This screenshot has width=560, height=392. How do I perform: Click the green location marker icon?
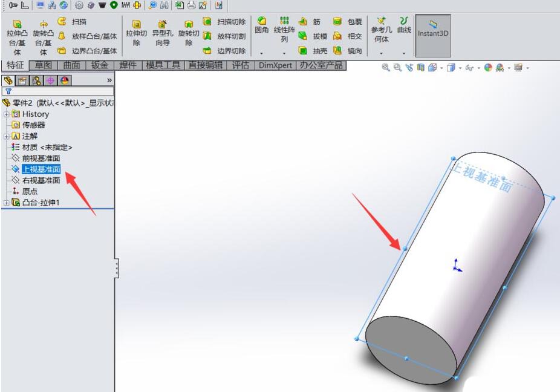114,5
